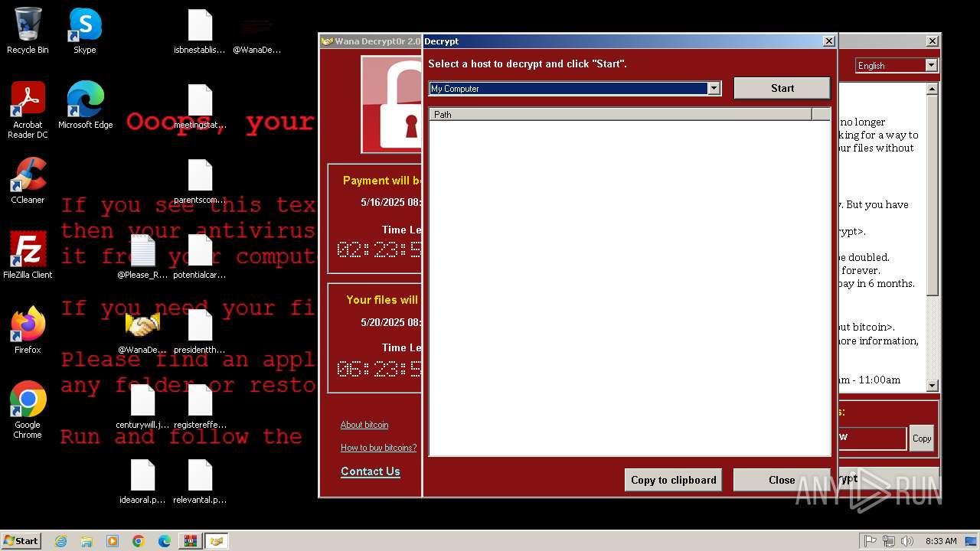Click Start button in Decrypt dialog

782,88
